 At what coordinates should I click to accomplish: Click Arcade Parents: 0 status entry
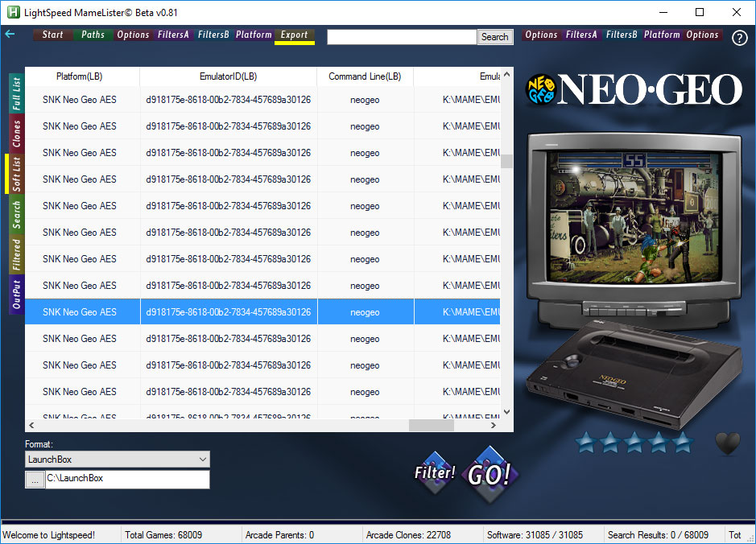pyautogui.click(x=279, y=535)
